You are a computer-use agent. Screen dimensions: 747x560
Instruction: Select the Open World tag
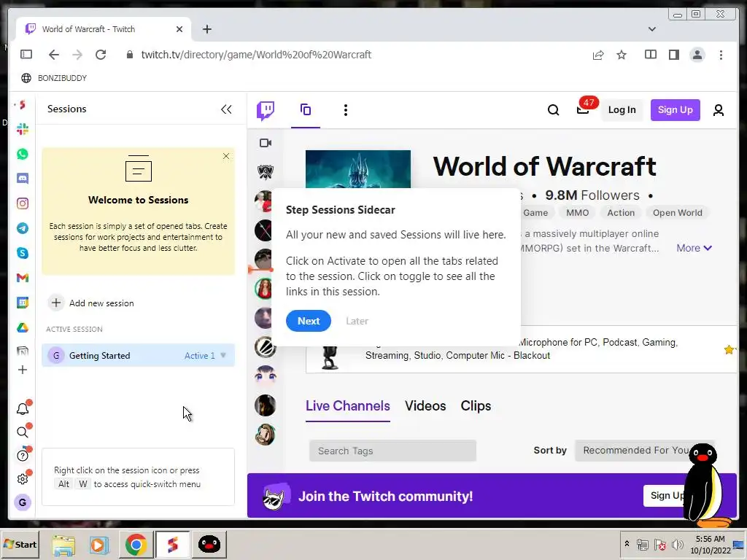(x=678, y=213)
